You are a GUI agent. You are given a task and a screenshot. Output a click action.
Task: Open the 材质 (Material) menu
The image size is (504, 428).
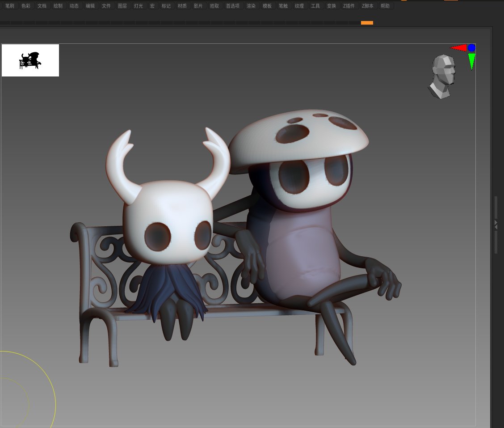click(182, 6)
